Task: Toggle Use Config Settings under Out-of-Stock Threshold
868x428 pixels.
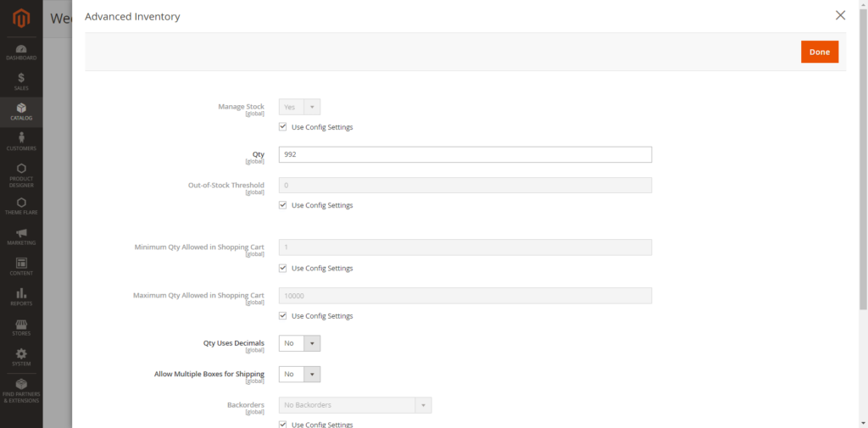Action: pos(283,205)
